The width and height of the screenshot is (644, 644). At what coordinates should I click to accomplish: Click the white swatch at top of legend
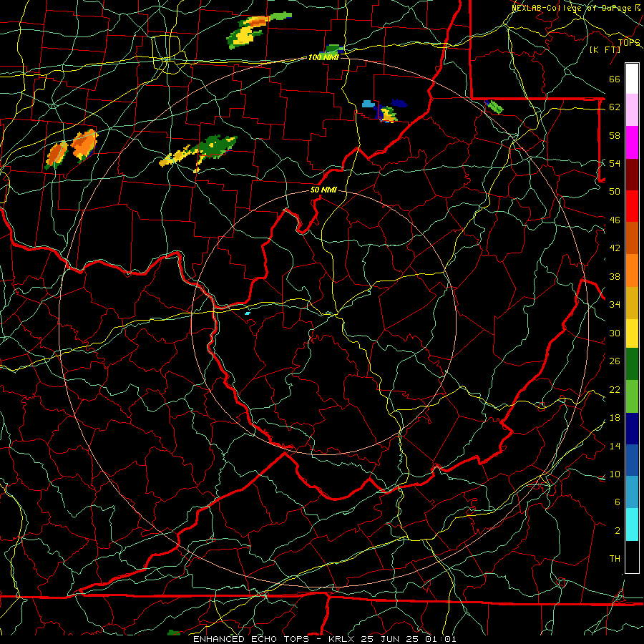(x=632, y=79)
